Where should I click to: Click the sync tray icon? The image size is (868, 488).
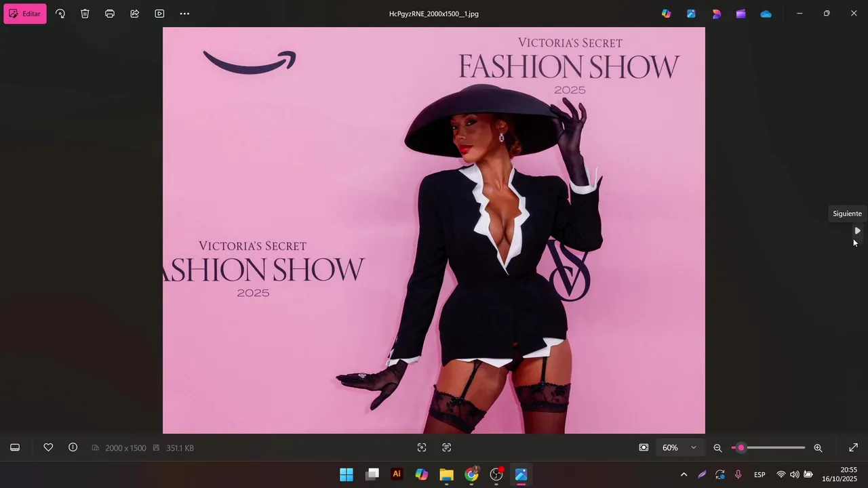point(720,474)
